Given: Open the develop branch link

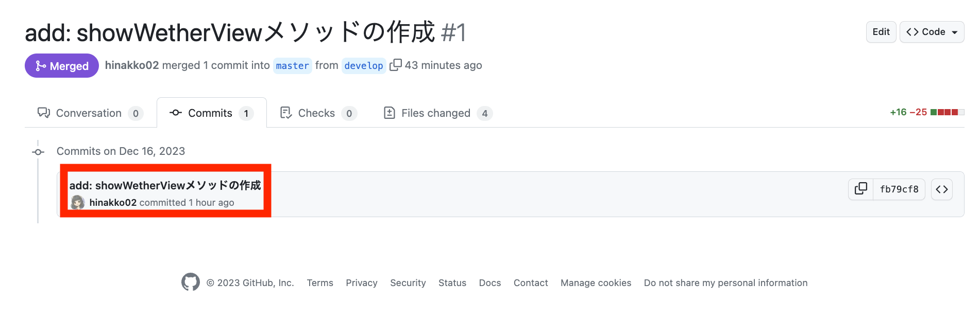Looking at the screenshot, I should pos(364,65).
